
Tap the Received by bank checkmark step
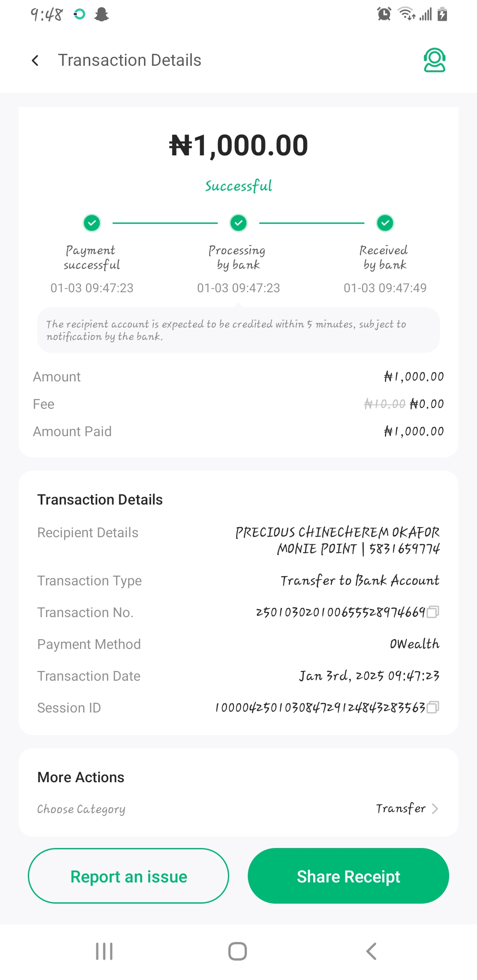click(x=385, y=223)
